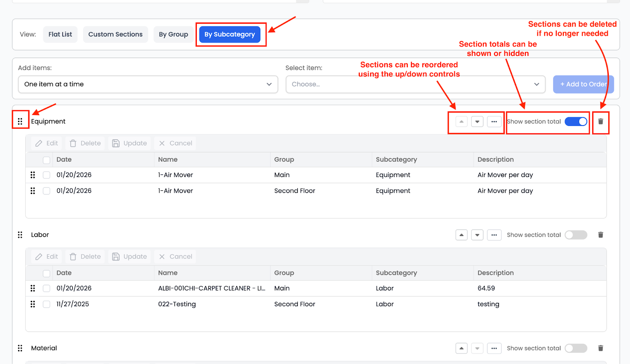Switch to Flat List view
Image resolution: width=630 pixels, height=364 pixels.
pyautogui.click(x=60, y=34)
